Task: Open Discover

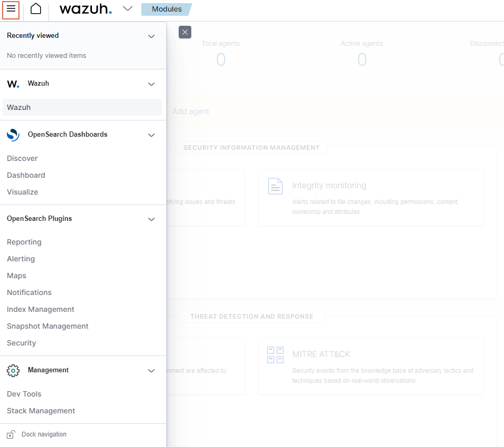Action: click(22, 158)
